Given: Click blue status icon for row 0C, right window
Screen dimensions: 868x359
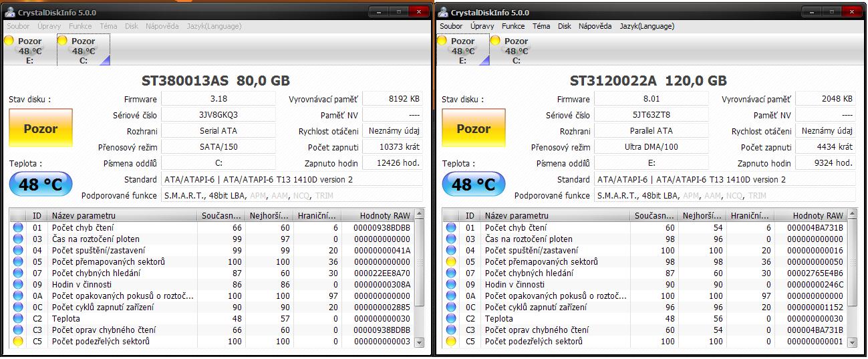Looking at the screenshot, I should (x=451, y=308).
